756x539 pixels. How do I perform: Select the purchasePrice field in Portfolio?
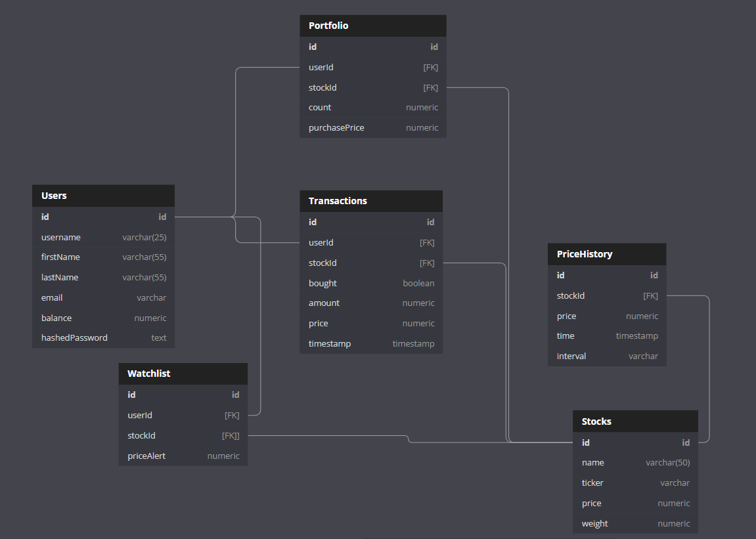point(372,127)
